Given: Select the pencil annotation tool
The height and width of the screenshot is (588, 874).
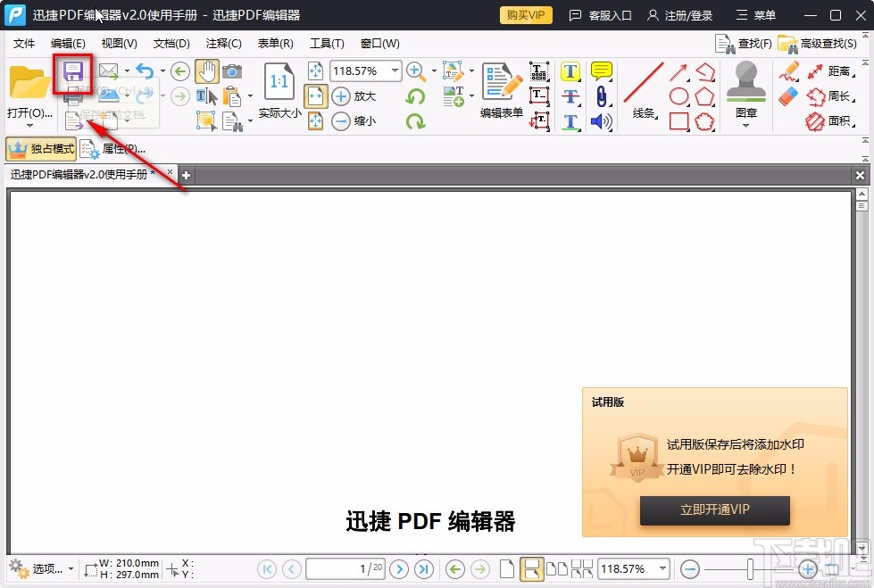Looking at the screenshot, I should [x=789, y=71].
